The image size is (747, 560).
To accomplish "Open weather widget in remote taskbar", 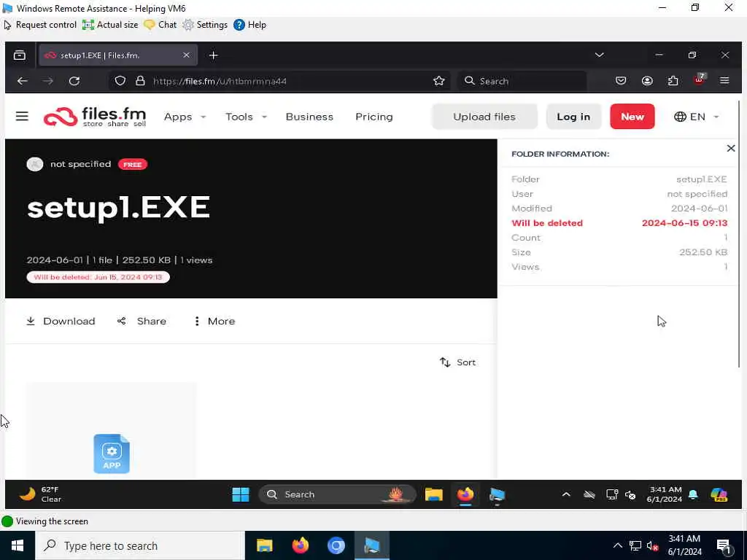I will (41, 494).
